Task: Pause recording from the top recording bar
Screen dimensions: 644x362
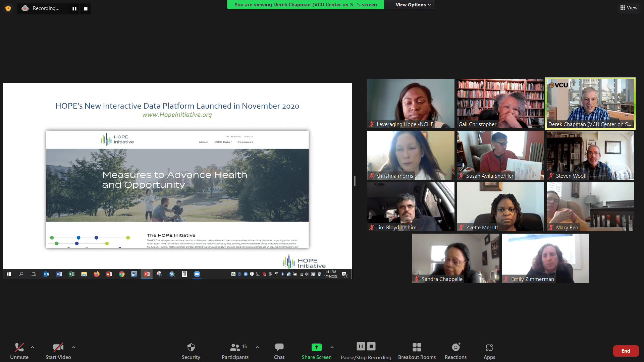Action: tap(74, 9)
